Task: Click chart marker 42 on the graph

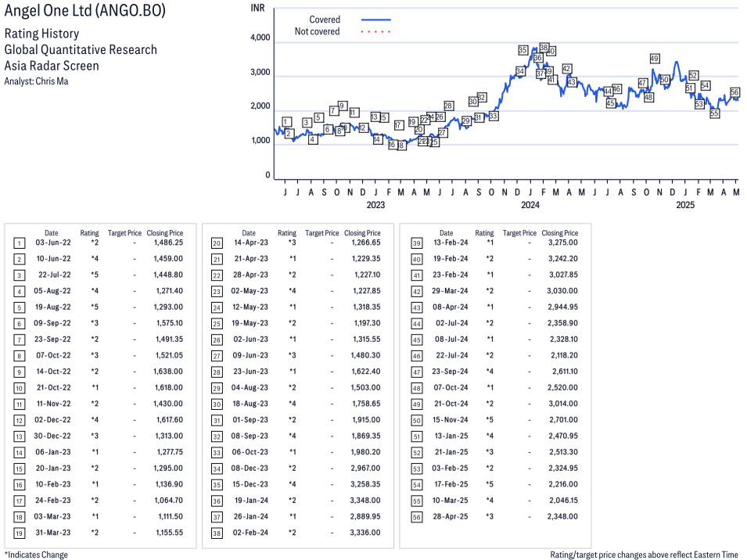Action: coord(566,69)
